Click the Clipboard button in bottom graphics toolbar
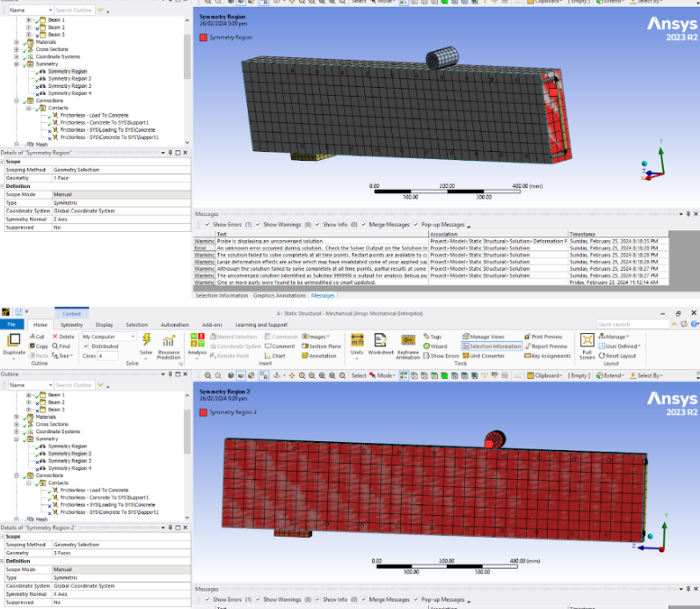The width and height of the screenshot is (700, 609). pyautogui.click(x=544, y=375)
